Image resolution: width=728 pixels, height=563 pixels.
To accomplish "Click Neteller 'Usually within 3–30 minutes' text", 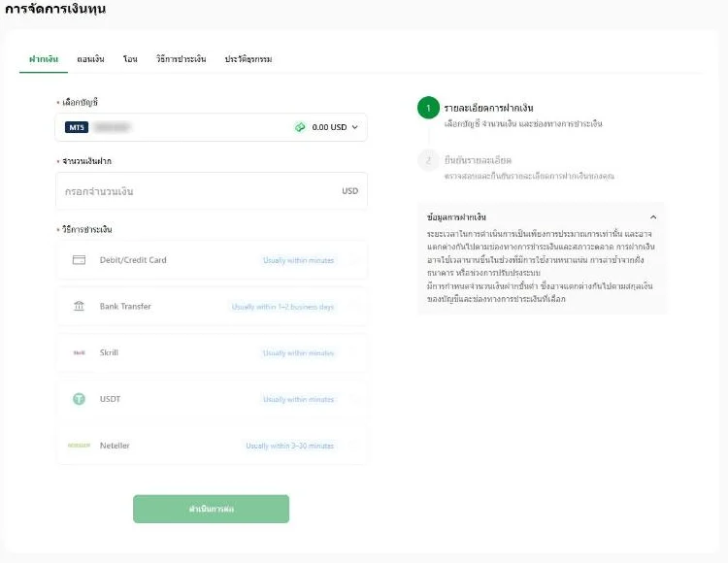I will point(289,447).
